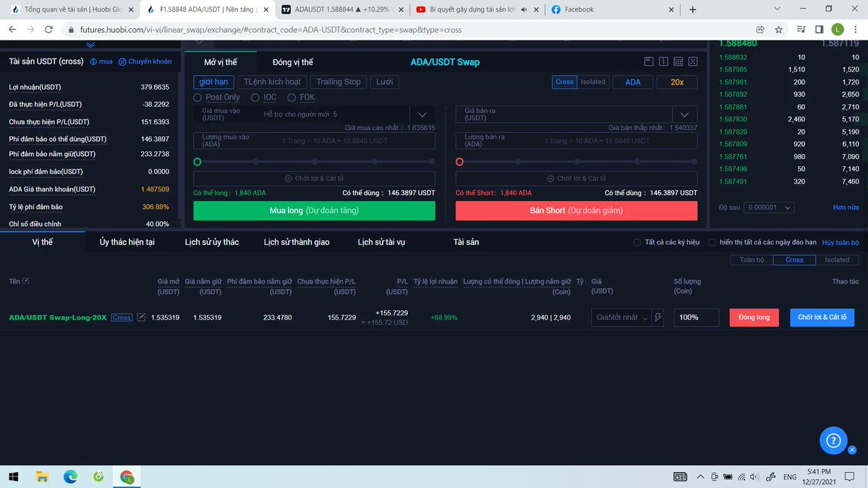The width and height of the screenshot is (868, 488).
Task: Open Chrome three-dot menu
Action: pos(856,30)
